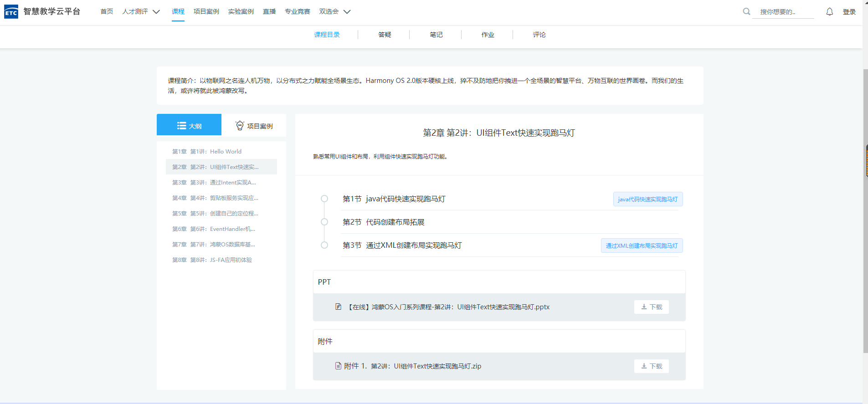Open the notification bell
The height and width of the screenshot is (404, 868).
click(830, 12)
